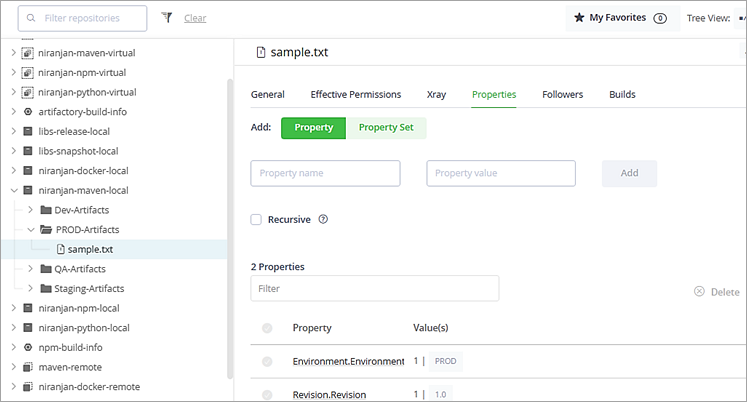Expand the Dev-Artifacts folder
Screen dimensions: 747x402
click(x=30, y=209)
